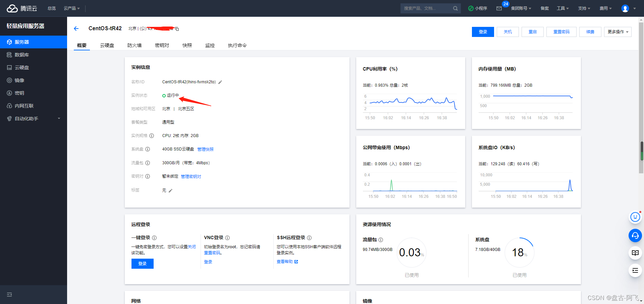Switch to the 概要 tab
The height and width of the screenshot is (304, 644).
click(x=82, y=45)
